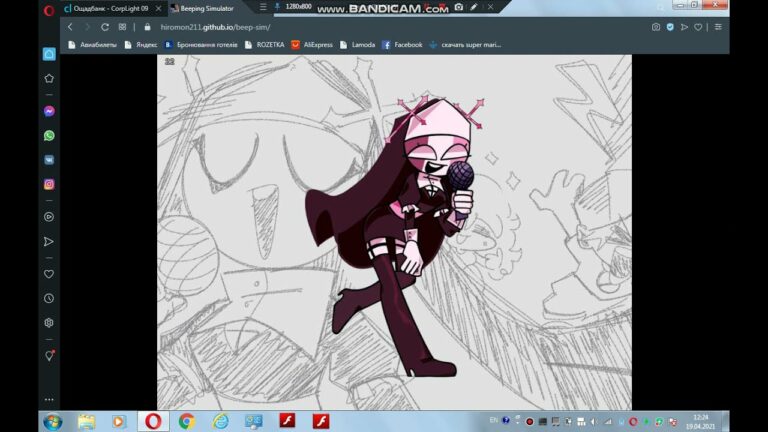Viewport: 768px width, 432px height.
Task: Open the first Flash taskbar icon
Action: coord(288,421)
